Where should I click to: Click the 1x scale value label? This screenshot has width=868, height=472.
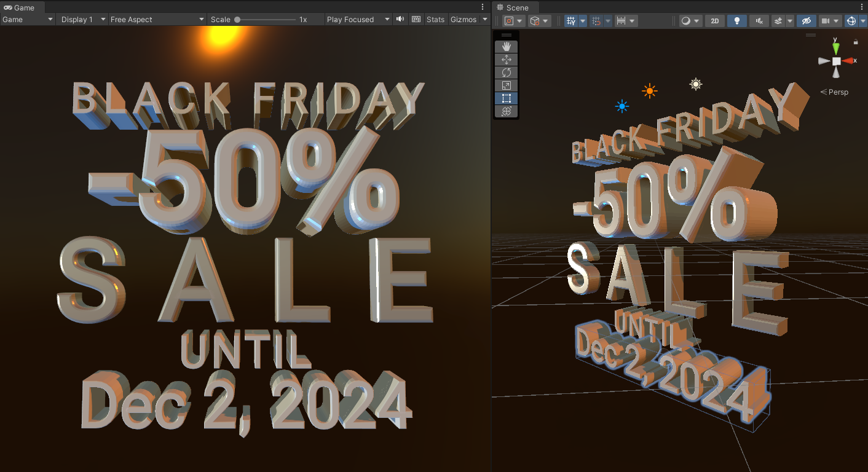click(303, 20)
